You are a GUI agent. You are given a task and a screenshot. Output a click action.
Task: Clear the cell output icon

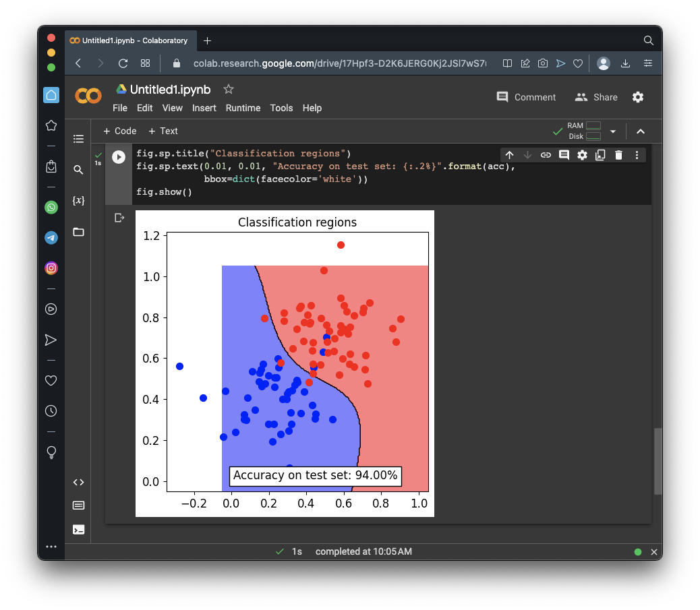(119, 218)
